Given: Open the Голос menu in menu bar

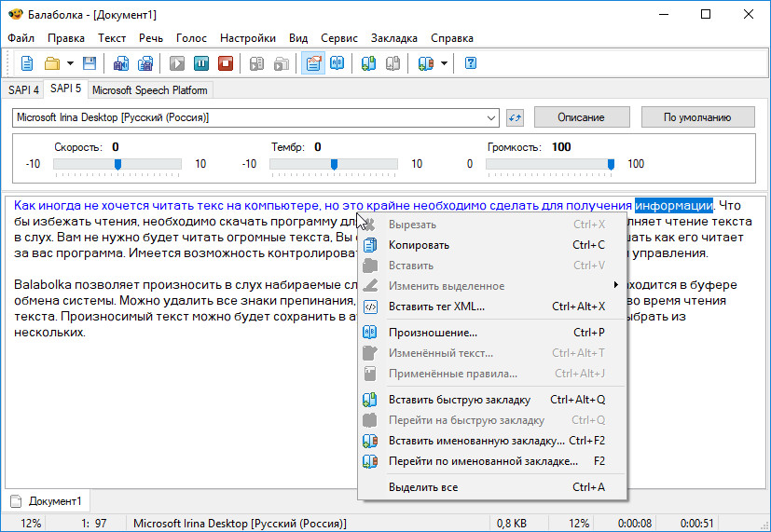Looking at the screenshot, I should [x=191, y=38].
